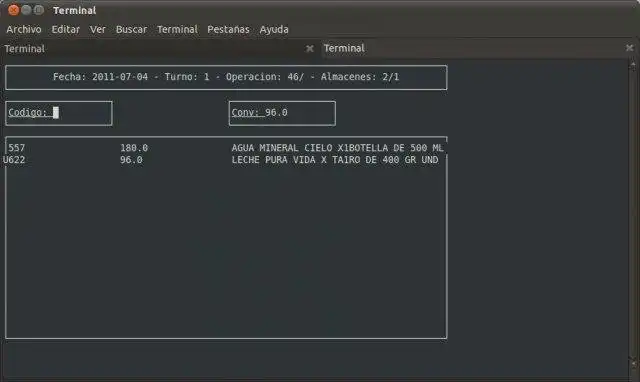
Task: Click quantity 180.0 in first row
Action: pyautogui.click(x=134, y=148)
